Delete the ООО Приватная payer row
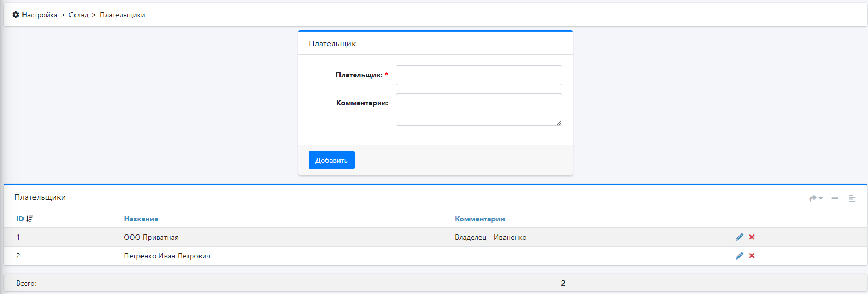This screenshot has height=294, width=868. pyautogui.click(x=752, y=237)
